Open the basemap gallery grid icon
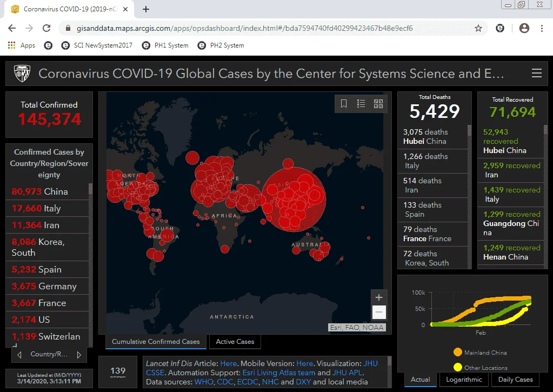 [378, 103]
